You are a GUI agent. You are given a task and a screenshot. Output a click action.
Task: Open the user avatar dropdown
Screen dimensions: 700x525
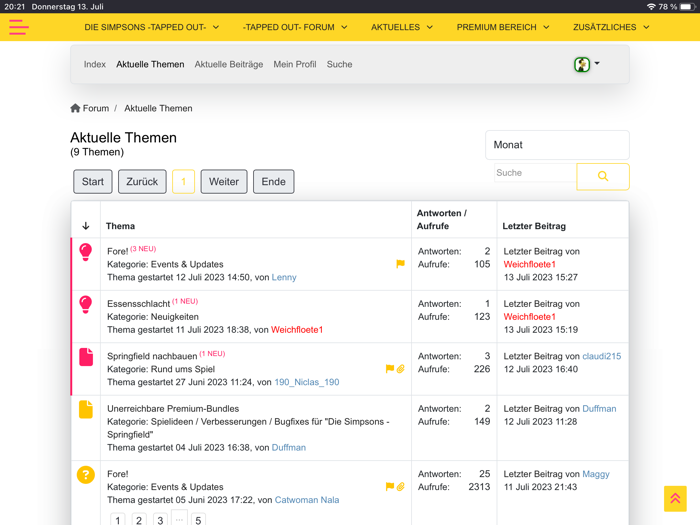coord(587,64)
